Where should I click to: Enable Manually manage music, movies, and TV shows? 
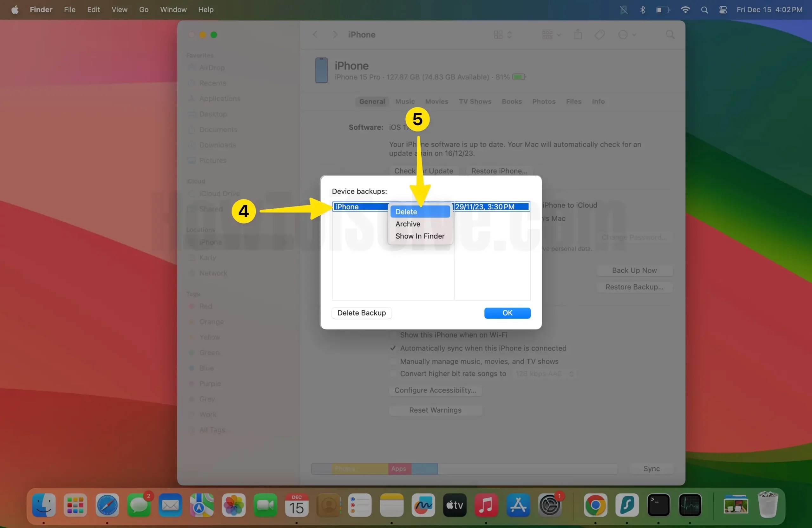point(393,362)
